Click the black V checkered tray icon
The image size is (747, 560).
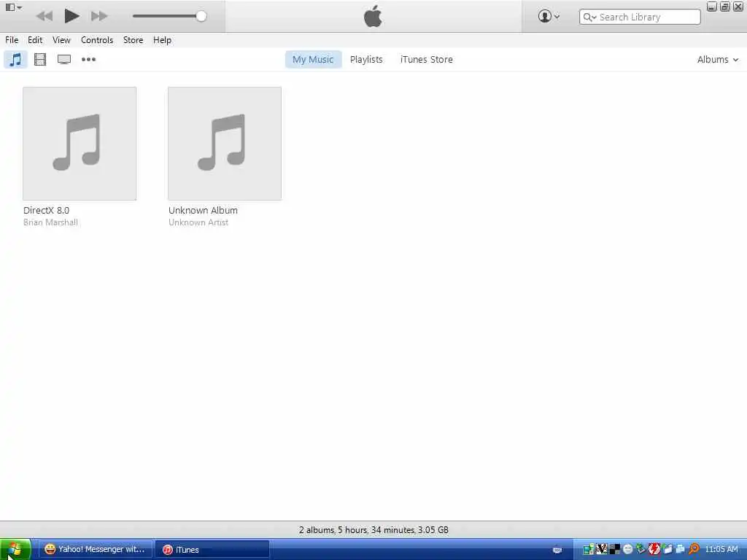coord(602,550)
